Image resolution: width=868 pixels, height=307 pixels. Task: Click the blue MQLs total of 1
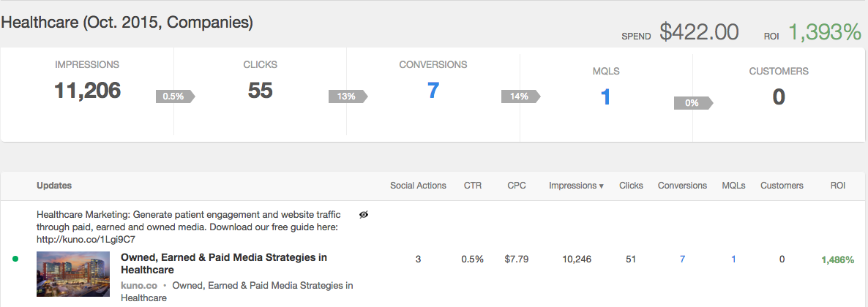[x=605, y=96]
